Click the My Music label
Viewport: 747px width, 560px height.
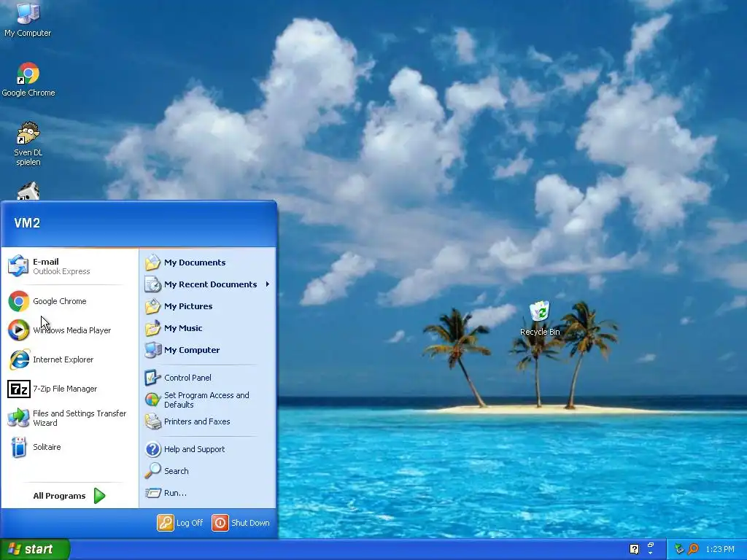183,328
